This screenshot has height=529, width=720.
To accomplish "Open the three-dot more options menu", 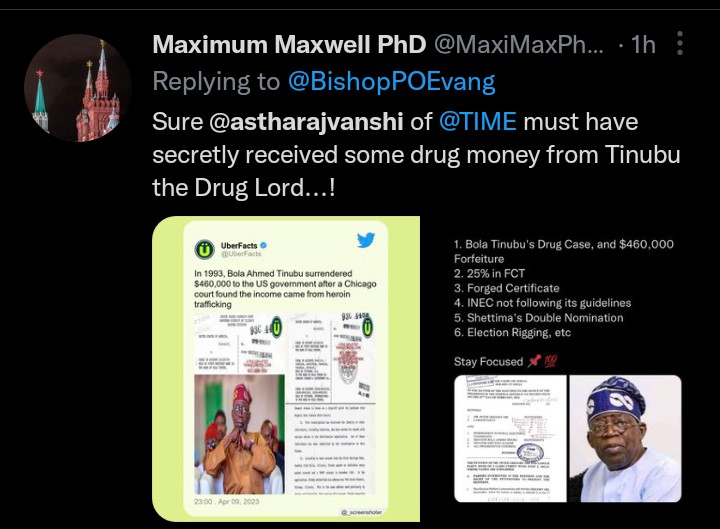I will click(680, 44).
